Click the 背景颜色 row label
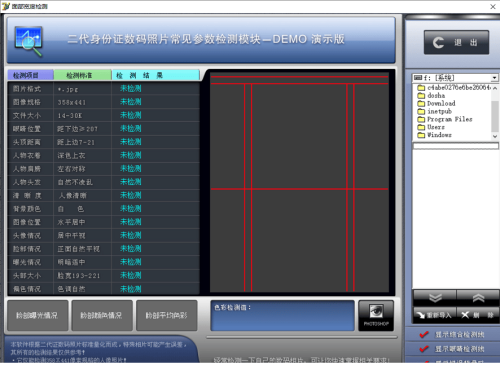 pyautogui.click(x=27, y=209)
